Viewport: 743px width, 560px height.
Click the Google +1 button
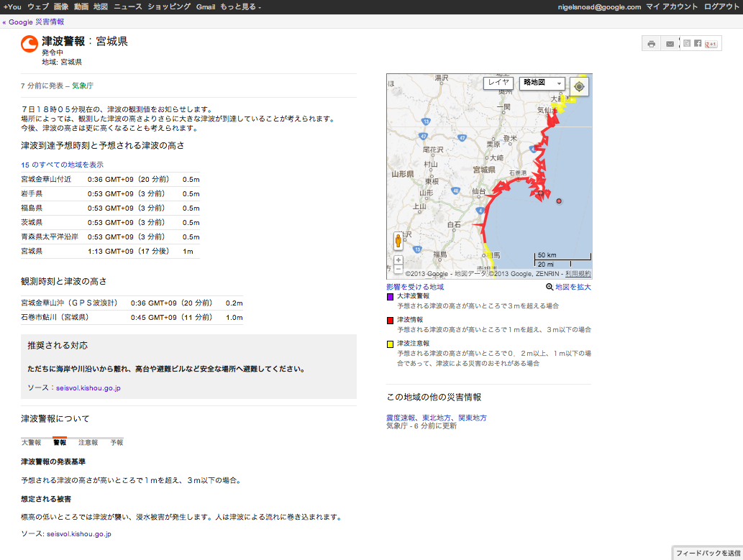[711, 44]
